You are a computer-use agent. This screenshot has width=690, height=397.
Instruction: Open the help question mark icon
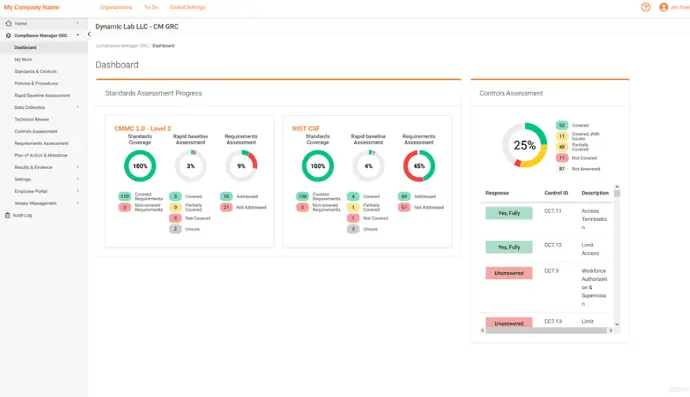tap(645, 7)
